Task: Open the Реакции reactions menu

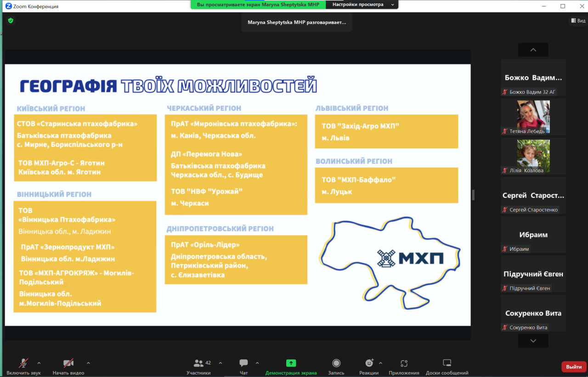Action: [x=369, y=366]
